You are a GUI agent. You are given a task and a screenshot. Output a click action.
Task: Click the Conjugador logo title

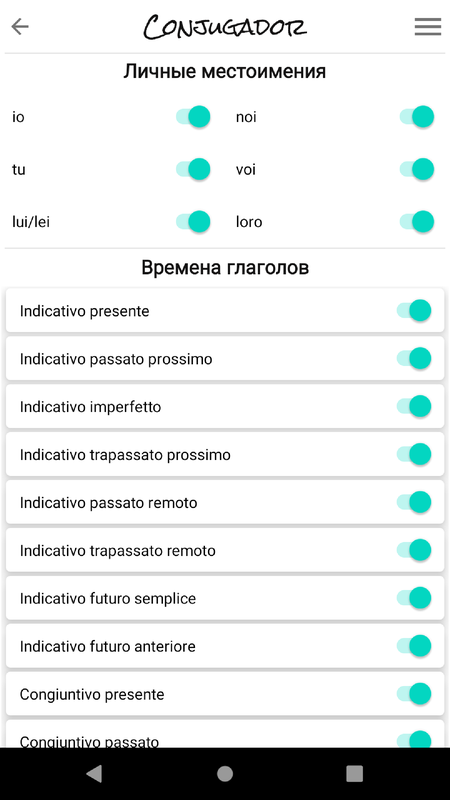tap(225, 27)
